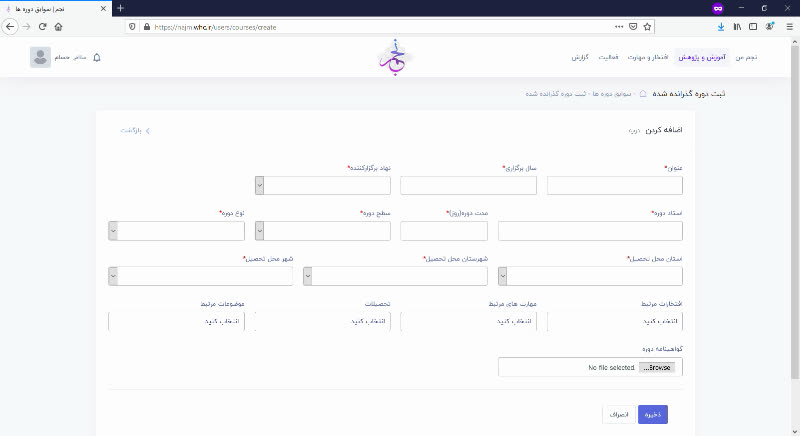Click the Browse file button
Screen dimensions: 800x436
click(657, 367)
